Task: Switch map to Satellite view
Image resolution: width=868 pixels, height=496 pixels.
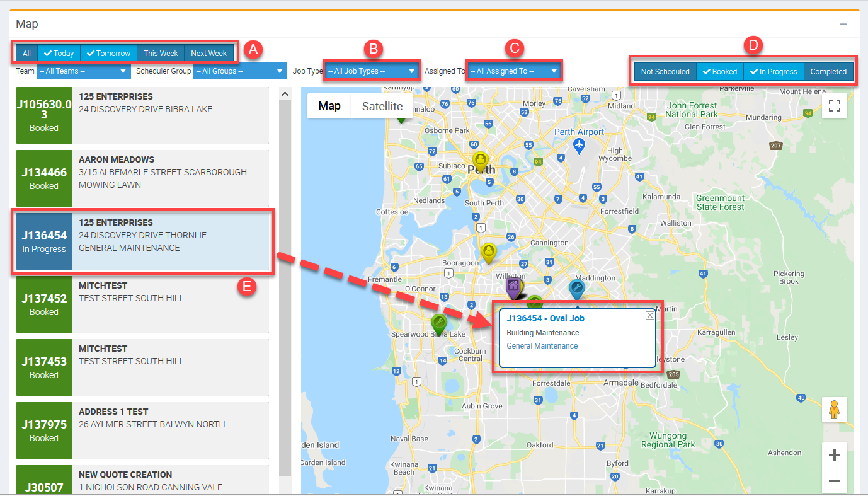Action: (x=382, y=106)
